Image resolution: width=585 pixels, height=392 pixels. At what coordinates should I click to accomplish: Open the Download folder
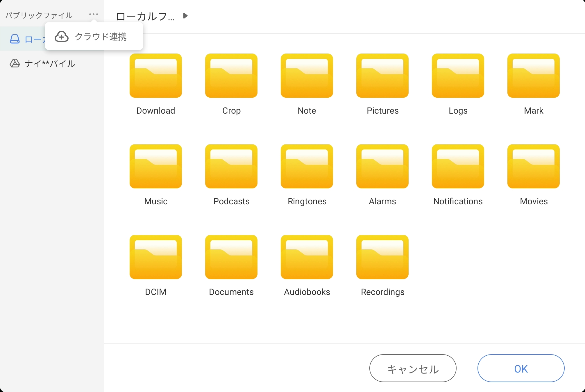point(156,76)
